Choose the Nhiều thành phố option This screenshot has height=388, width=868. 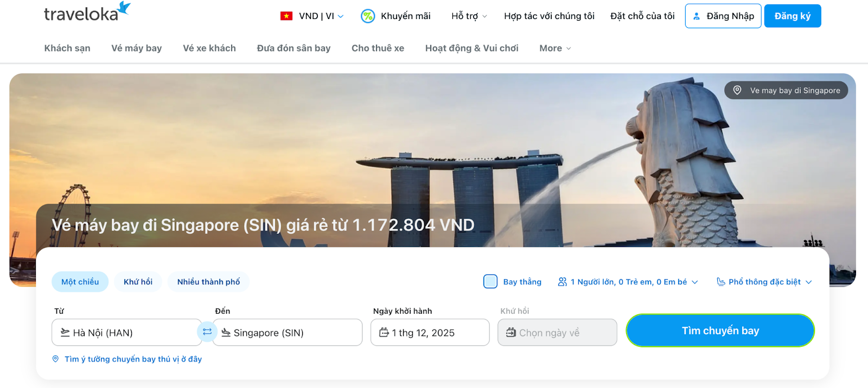click(x=208, y=282)
